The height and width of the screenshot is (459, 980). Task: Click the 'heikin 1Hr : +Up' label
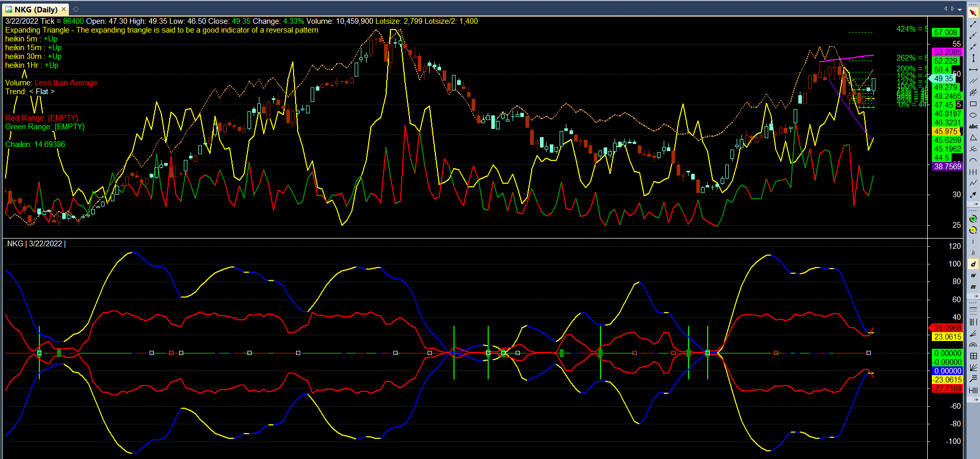pos(32,65)
